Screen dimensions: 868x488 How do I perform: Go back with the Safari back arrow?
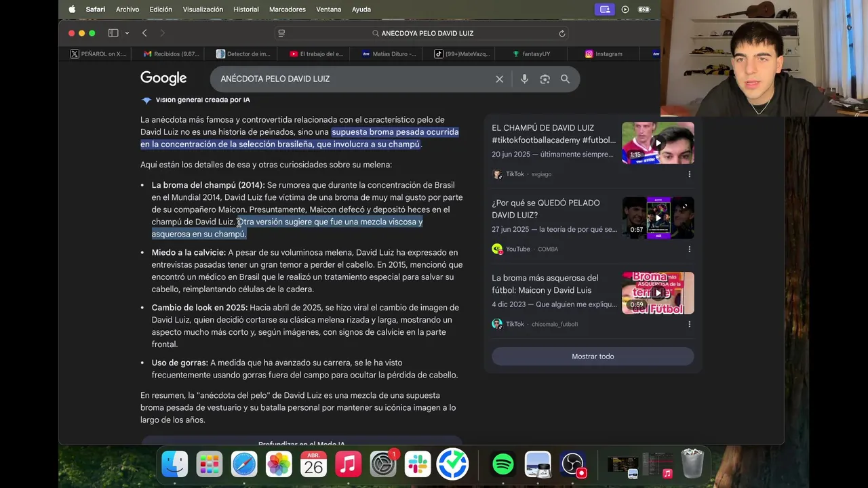coord(144,33)
